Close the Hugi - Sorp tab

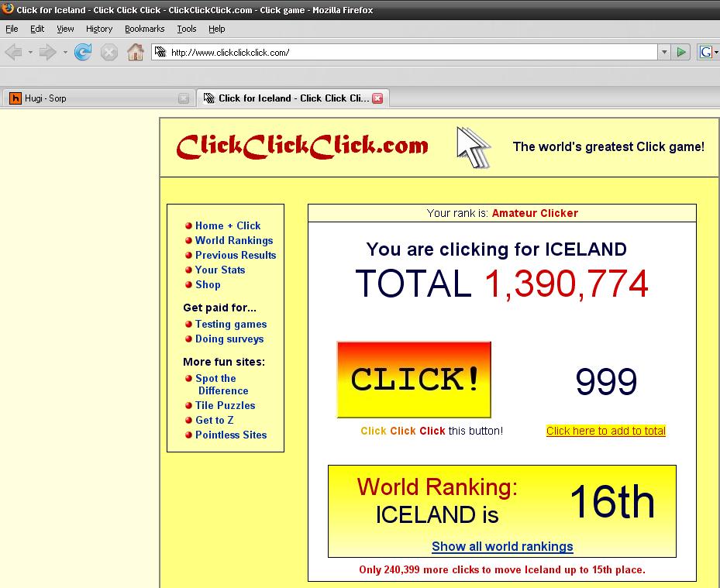(184, 98)
